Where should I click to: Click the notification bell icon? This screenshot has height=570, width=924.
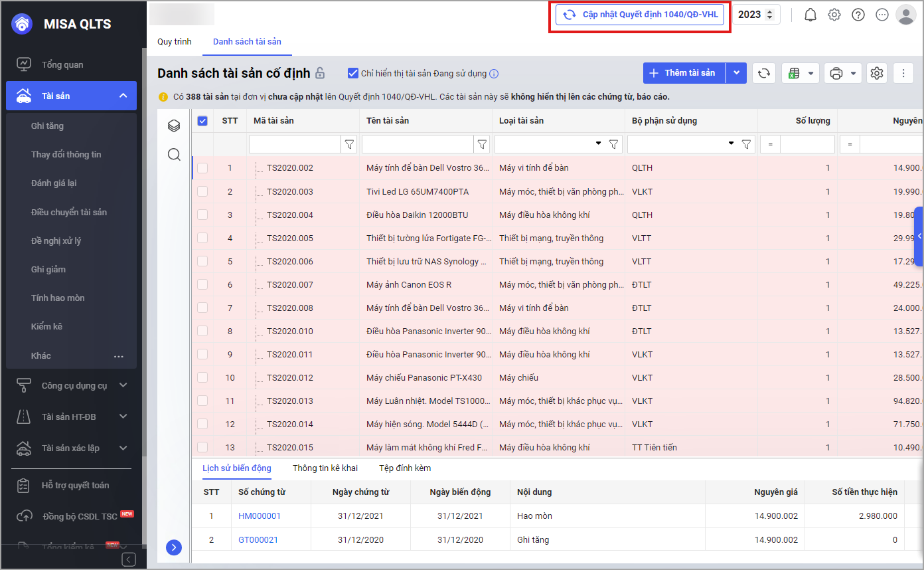pyautogui.click(x=810, y=15)
